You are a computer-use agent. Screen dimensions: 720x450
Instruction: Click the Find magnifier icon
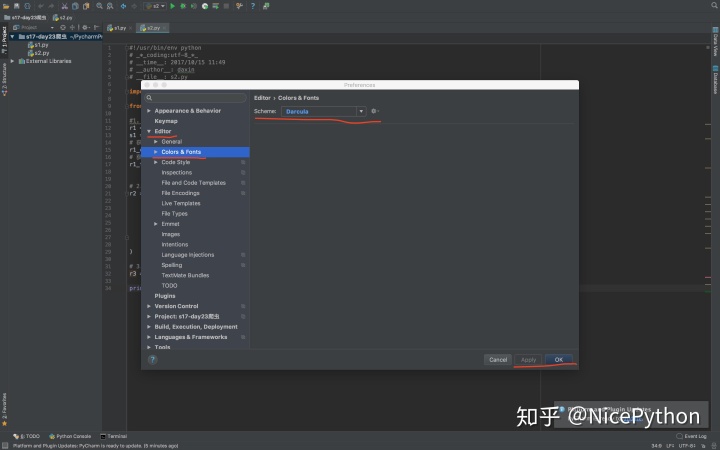coord(99,6)
